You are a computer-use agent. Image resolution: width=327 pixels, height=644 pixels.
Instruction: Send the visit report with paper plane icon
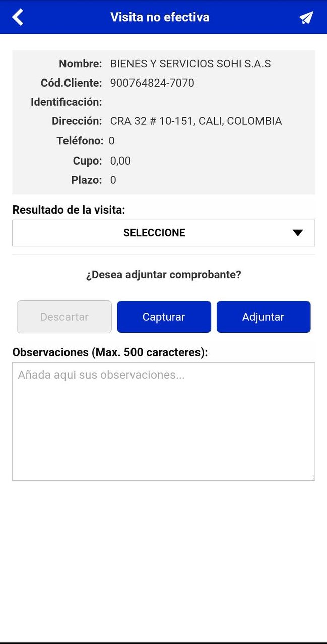(306, 18)
